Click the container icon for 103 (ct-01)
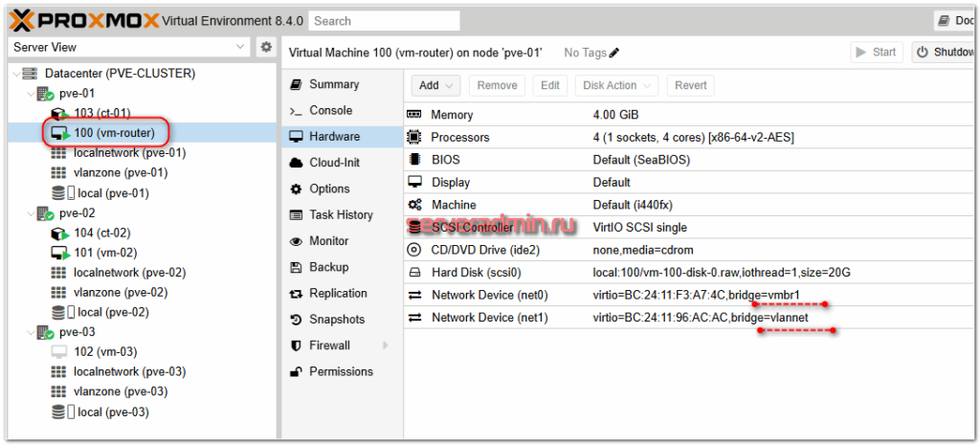The width and height of the screenshot is (980, 445). [x=59, y=113]
